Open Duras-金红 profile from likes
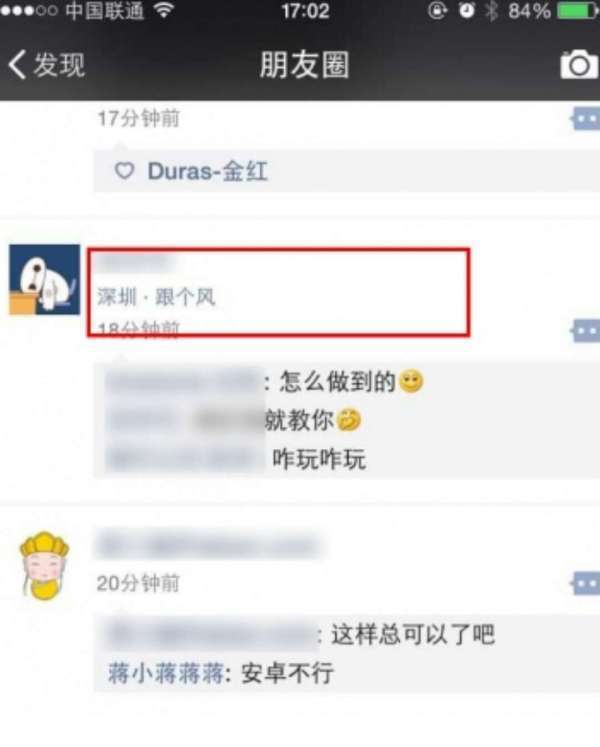This screenshot has width=600, height=747. coord(207,171)
